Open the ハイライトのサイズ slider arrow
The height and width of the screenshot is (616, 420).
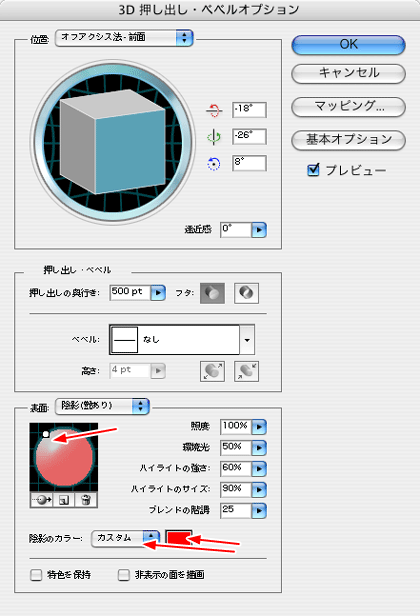pyautogui.click(x=259, y=490)
